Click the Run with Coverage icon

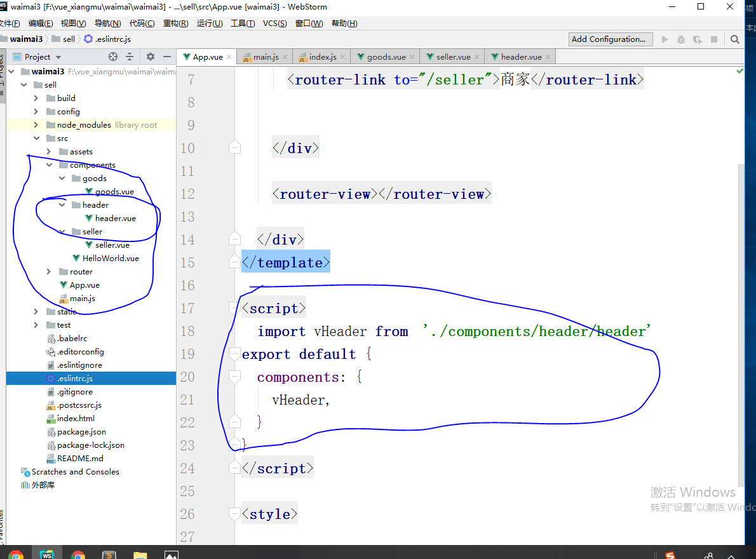(x=697, y=39)
